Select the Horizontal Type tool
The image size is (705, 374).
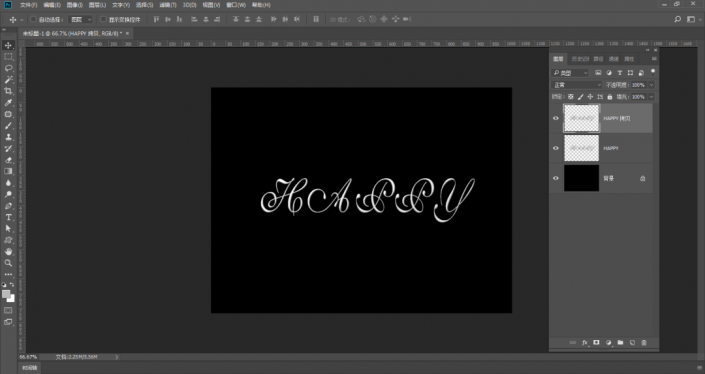coord(8,217)
